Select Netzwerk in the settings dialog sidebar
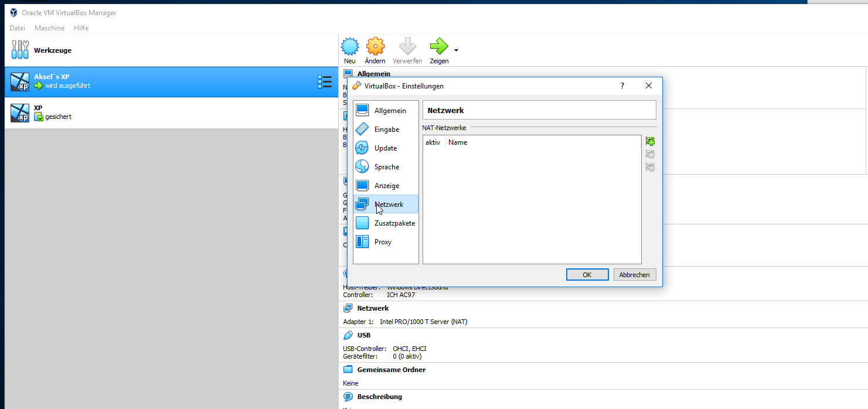Image resolution: width=868 pixels, height=409 pixels. click(386, 205)
